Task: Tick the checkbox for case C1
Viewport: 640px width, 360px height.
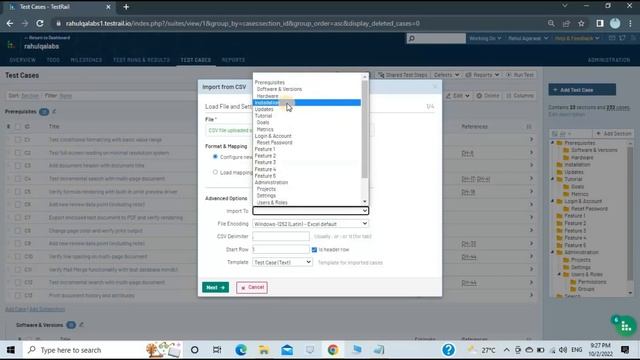Action: pyautogui.click(x=18, y=140)
